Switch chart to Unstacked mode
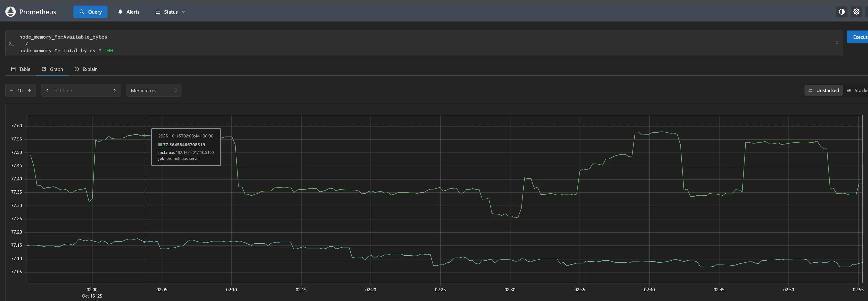This screenshot has height=301, width=868. point(823,90)
